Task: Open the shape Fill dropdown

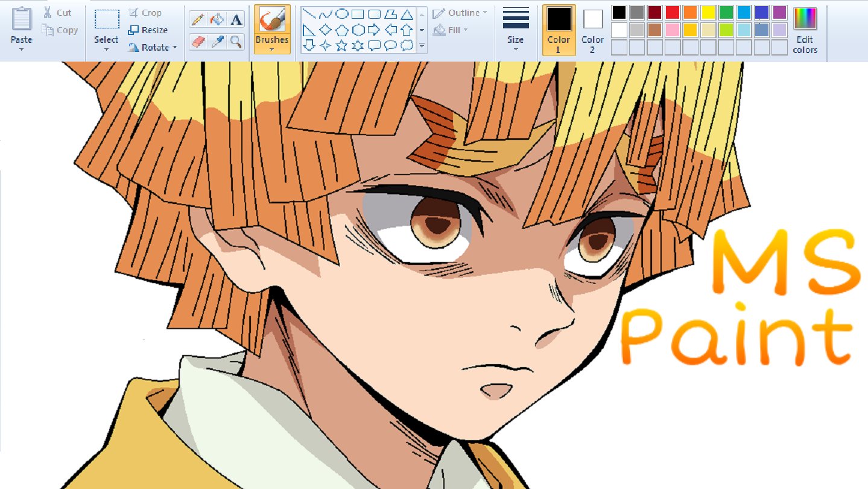Action: [450, 30]
